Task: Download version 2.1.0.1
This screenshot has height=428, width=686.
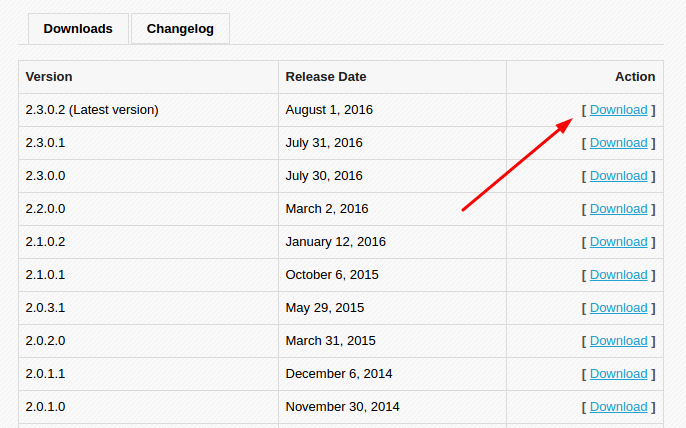Action: click(618, 275)
